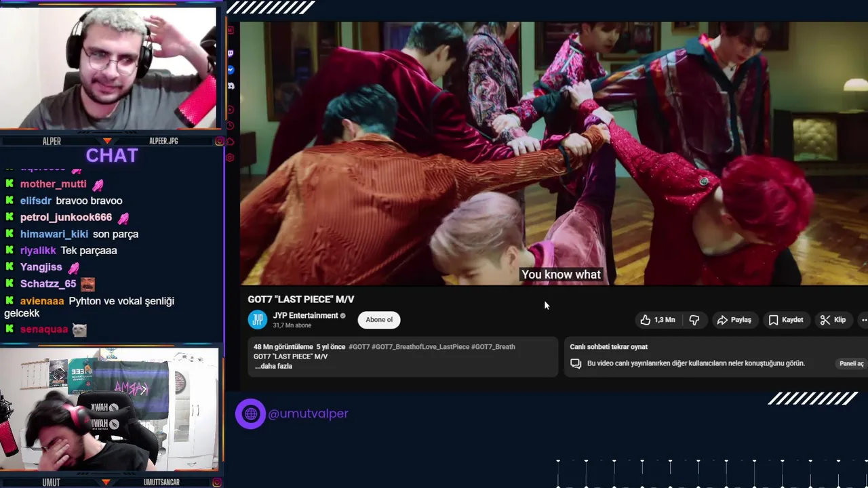Click the verified badge next to JYP Entertainment
868x488 pixels.
(343, 316)
